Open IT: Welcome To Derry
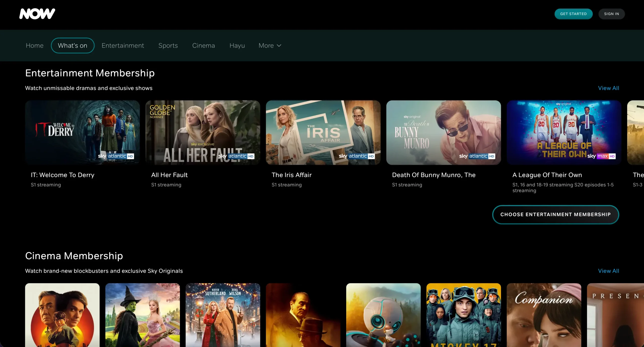 pyautogui.click(x=82, y=133)
